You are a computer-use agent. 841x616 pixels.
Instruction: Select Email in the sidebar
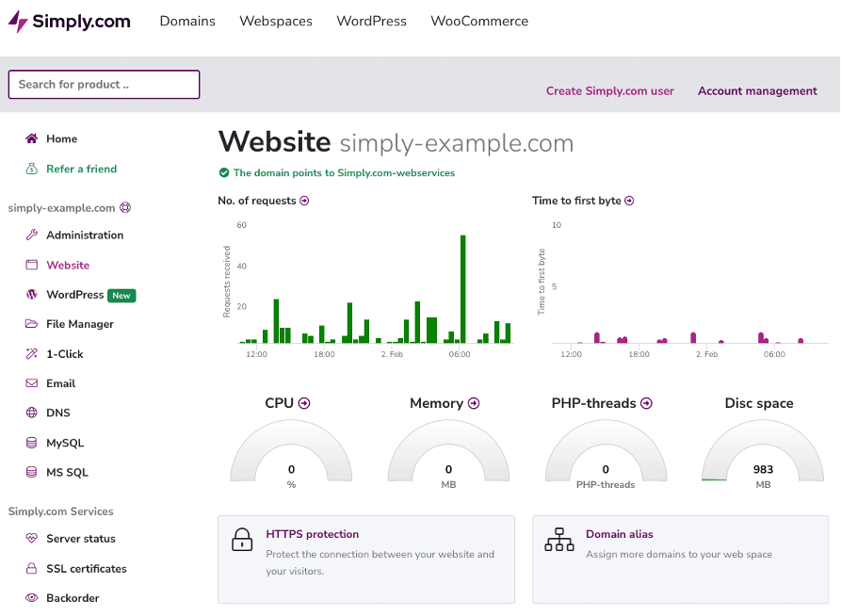click(60, 383)
